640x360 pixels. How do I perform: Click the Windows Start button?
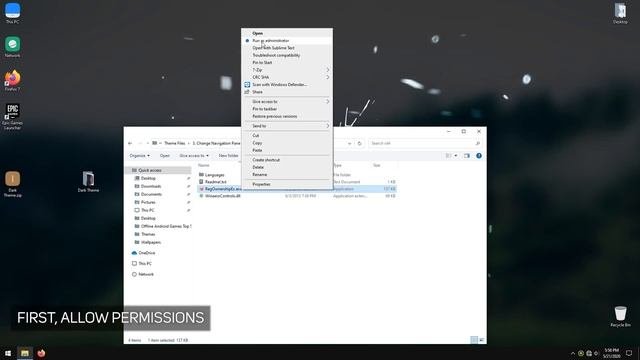tap(8, 353)
